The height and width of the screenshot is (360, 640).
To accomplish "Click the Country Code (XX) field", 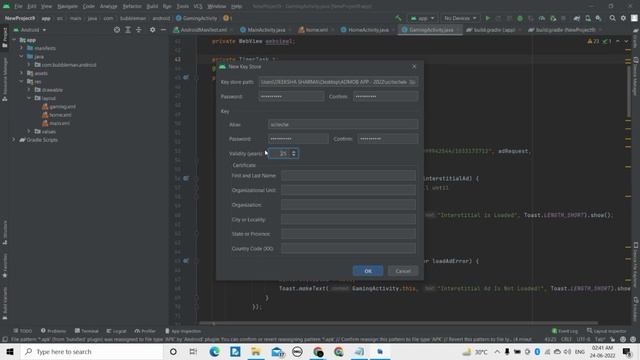I will (x=348, y=249).
